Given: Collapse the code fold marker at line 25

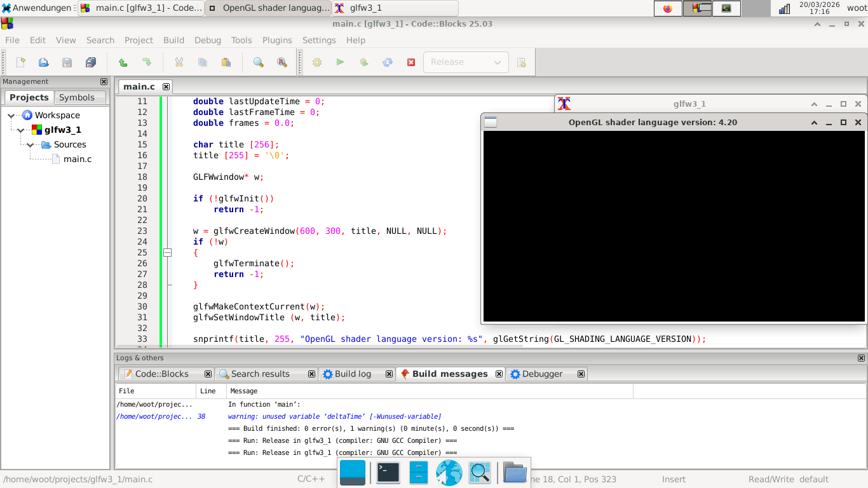Looking at the screenshot, I should (168, 252).
